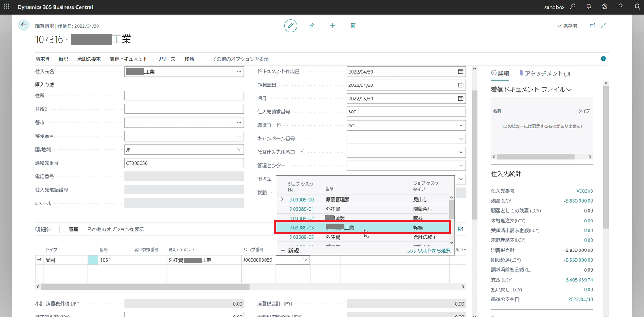Image resolution: width=644 pixels, height=317 pixels.
Task: Open page in new window icon
Action: coord(592,25)
